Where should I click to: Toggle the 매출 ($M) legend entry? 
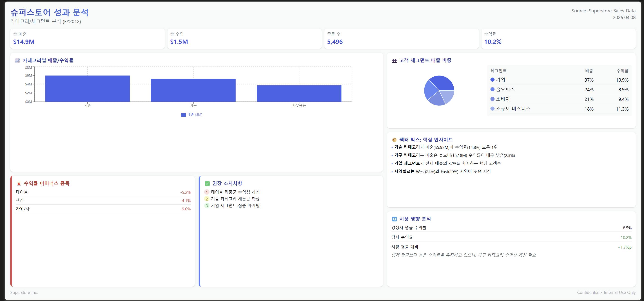192,115
